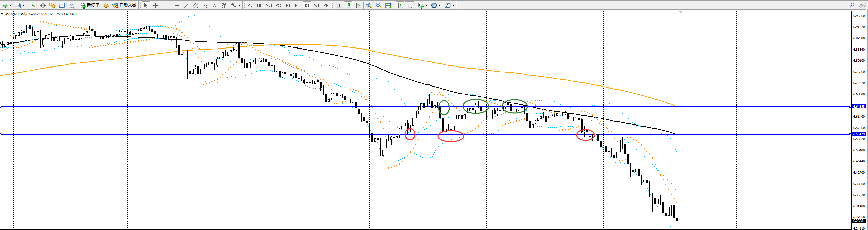
Task: Pick the Fibonacci retracement tool
Action: click(205, 5)
